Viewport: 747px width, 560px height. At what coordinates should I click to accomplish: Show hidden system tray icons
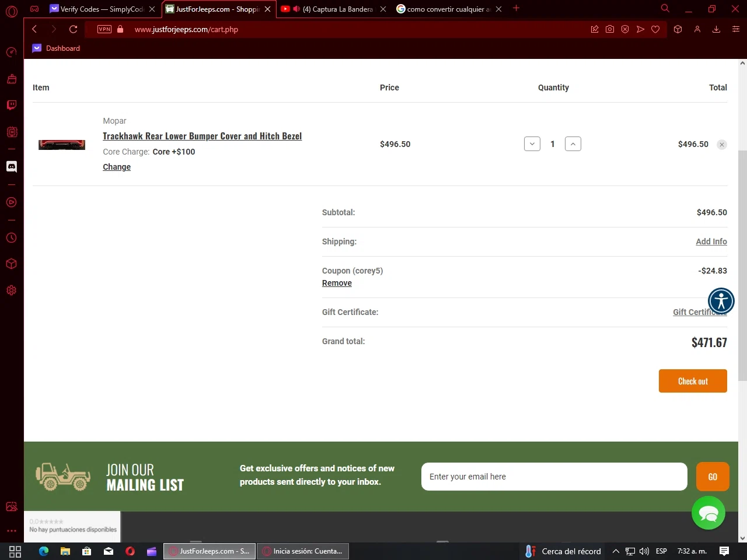point(616,551)
